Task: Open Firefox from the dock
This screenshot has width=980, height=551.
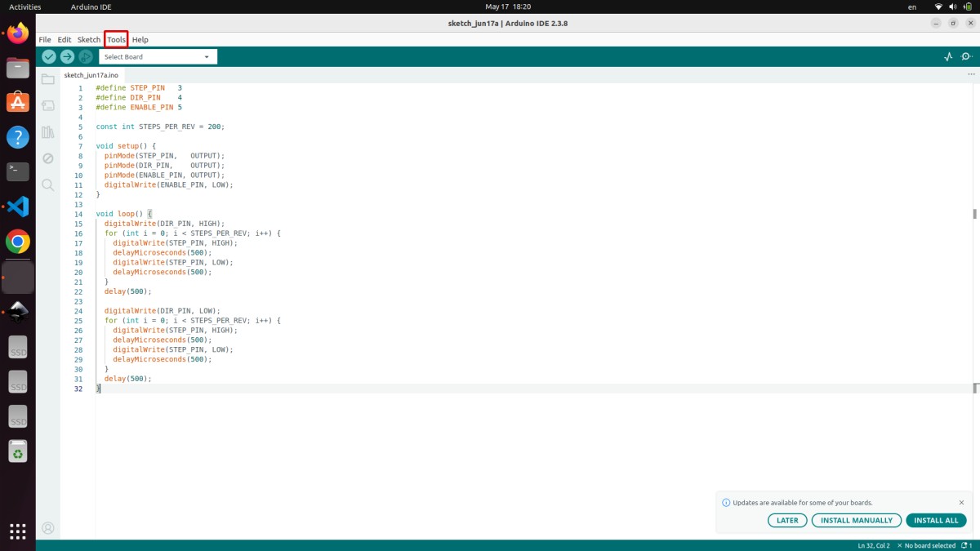Action: (18, 33)
